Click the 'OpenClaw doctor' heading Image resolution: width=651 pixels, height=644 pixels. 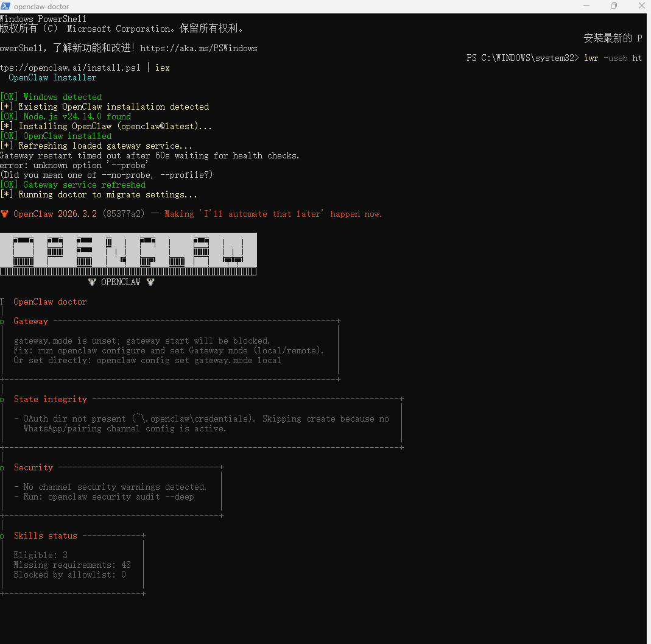coord(50,302)
